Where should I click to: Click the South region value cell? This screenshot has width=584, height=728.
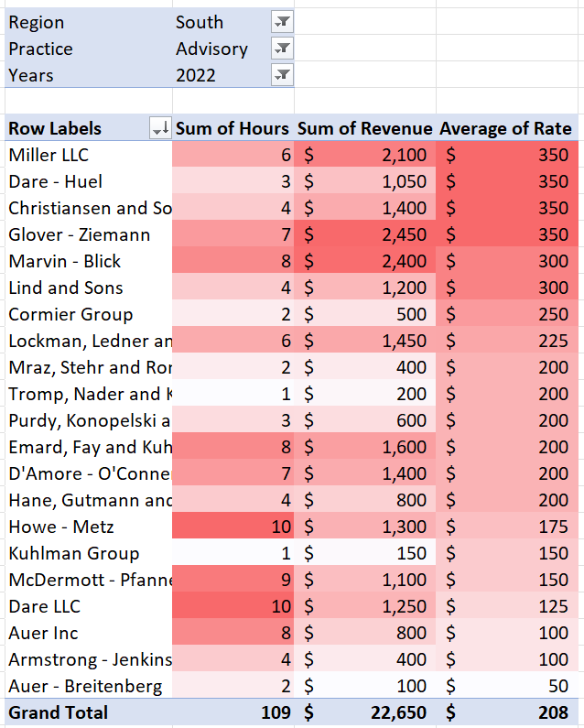click(x=200, y=22)
